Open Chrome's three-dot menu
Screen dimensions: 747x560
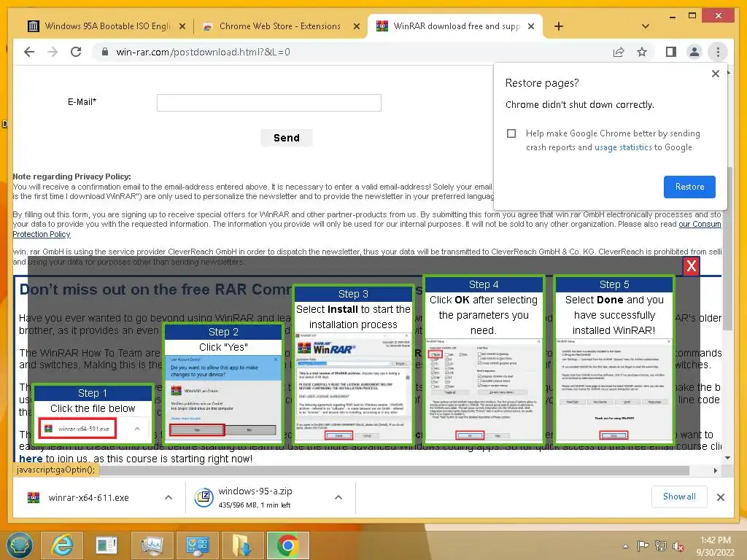pos(718,52)
